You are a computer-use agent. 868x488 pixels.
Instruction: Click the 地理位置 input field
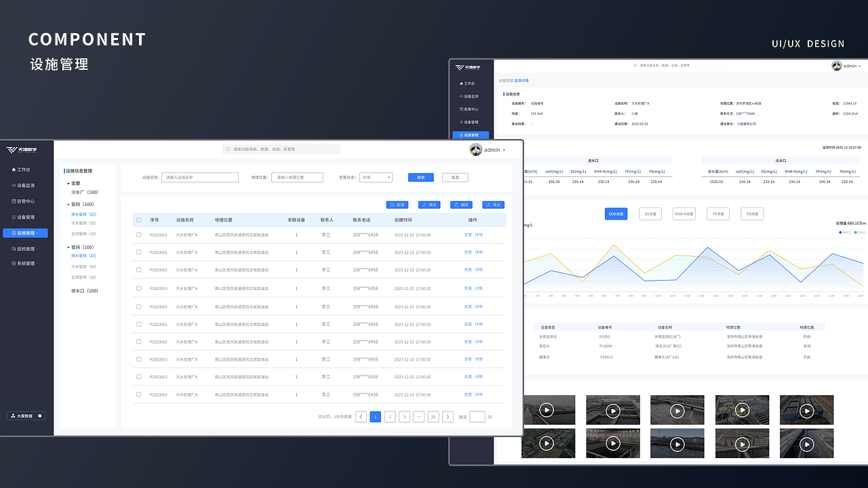tap(297, 178)
